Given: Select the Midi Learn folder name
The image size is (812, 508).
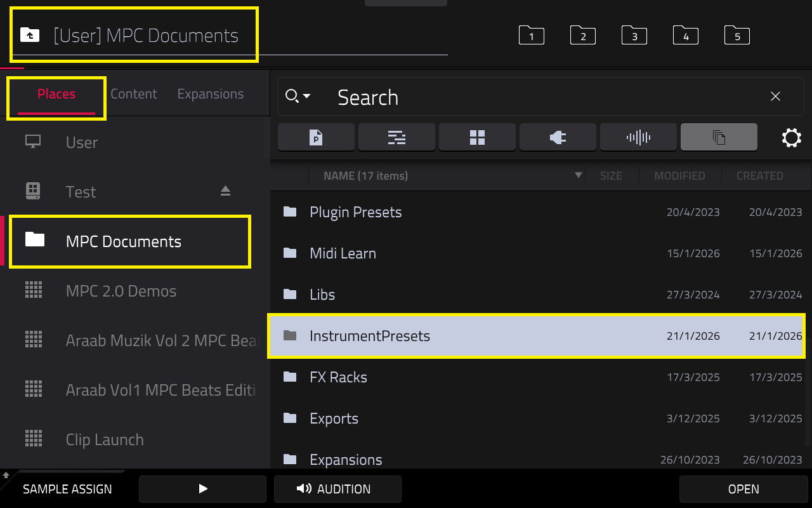Looking at the screenshot, I should coord(343,253).
